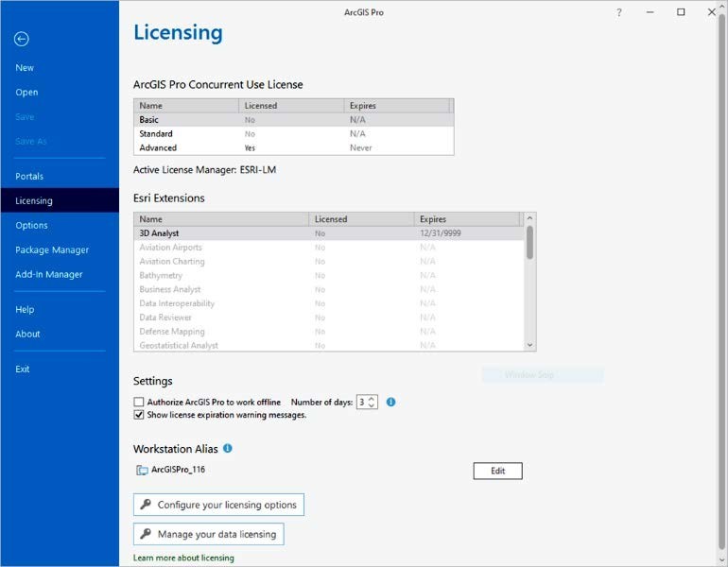The image size is (728, 567).
Task: Select the Data Reviewer row
Action: 329,317
